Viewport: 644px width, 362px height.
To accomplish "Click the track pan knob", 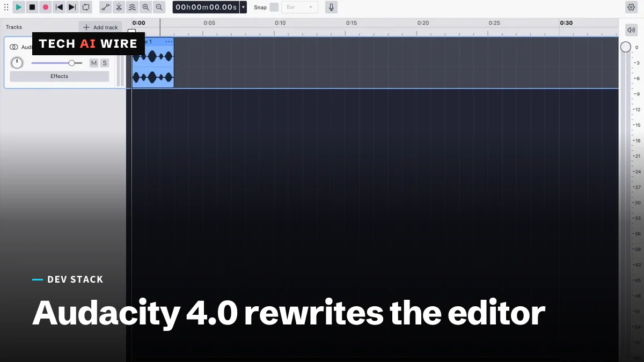I will pyautogui.click(x=17, y=63).
